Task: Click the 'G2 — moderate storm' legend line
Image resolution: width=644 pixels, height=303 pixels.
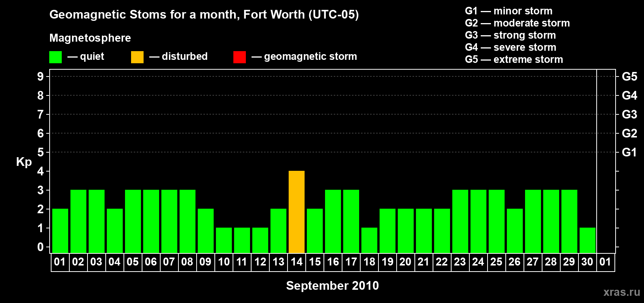Action: point(517,23)
